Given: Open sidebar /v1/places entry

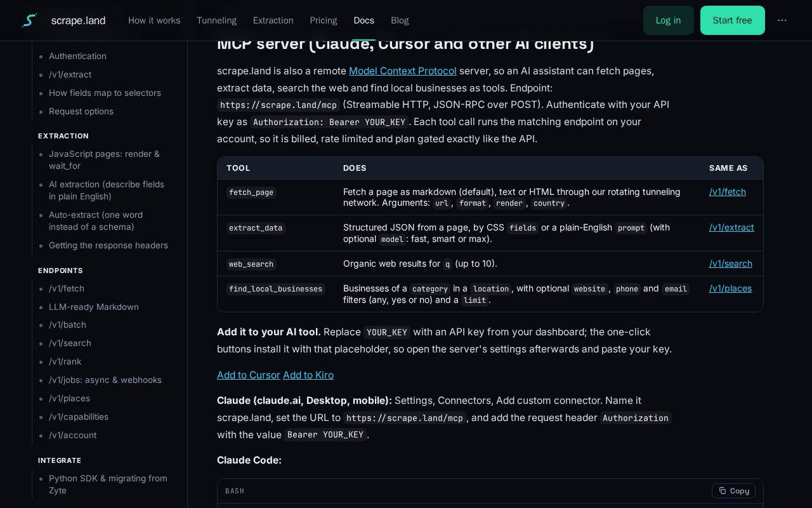Looking at the screenshot, I should coord(69,398).
